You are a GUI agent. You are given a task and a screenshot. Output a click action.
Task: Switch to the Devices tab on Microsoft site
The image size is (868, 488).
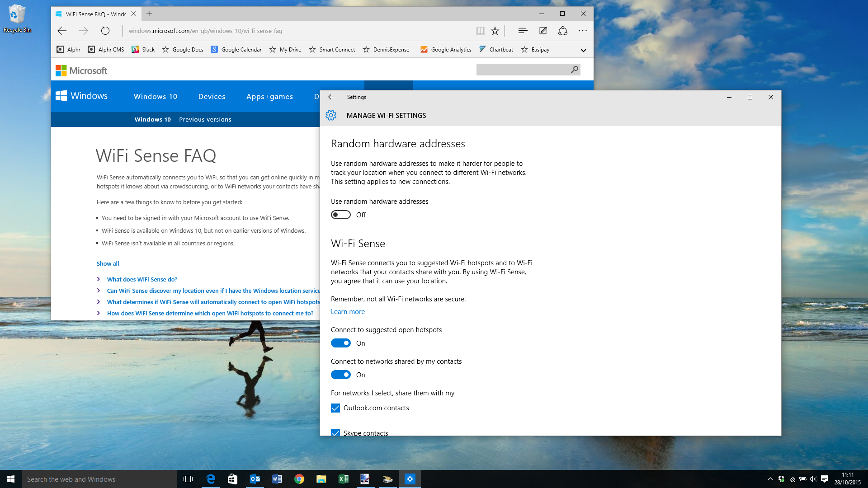tap(212, 96)
